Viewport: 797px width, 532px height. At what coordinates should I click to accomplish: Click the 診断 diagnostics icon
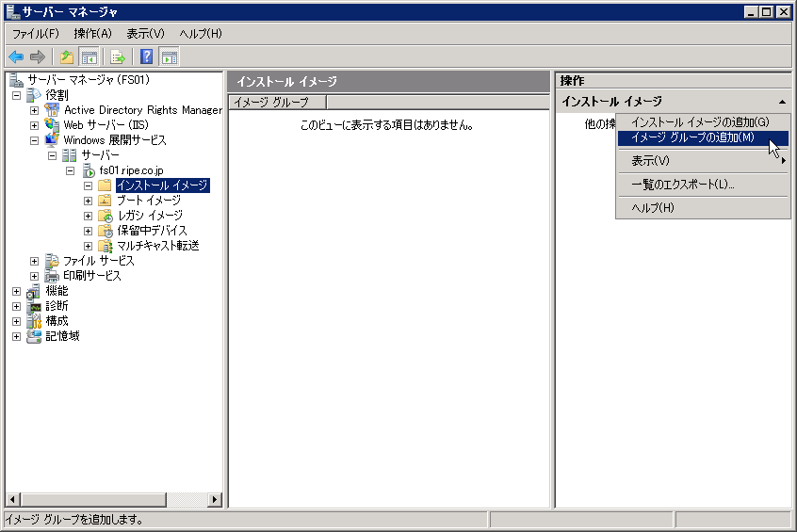34,306
